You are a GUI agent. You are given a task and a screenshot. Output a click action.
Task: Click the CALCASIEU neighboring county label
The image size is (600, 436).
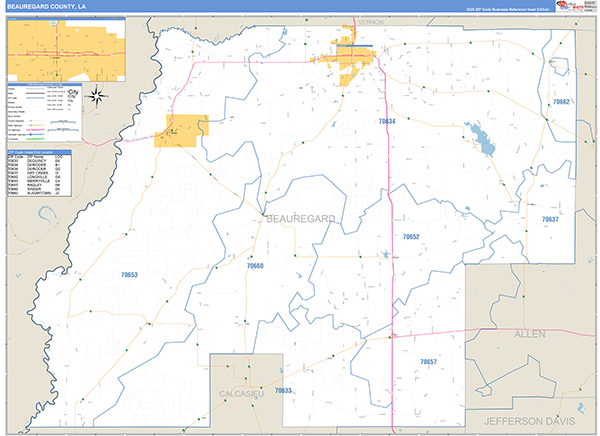point(241,394)
